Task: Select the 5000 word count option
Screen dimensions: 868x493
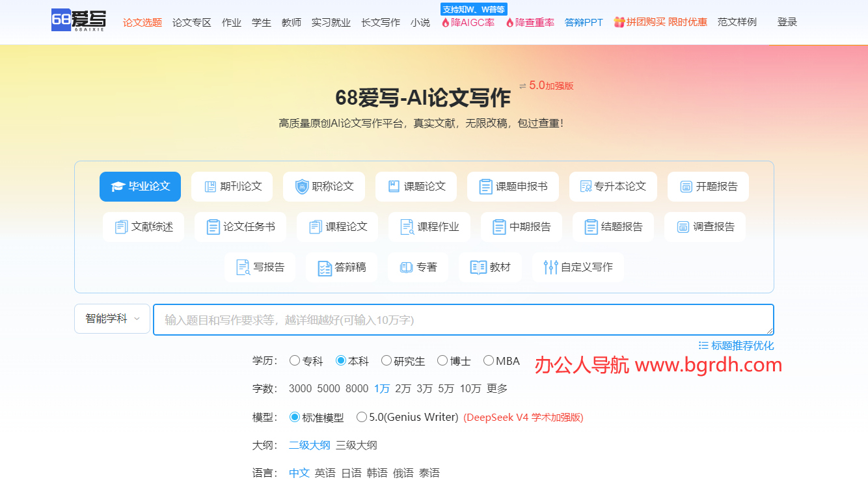Action: coord(329,388)
